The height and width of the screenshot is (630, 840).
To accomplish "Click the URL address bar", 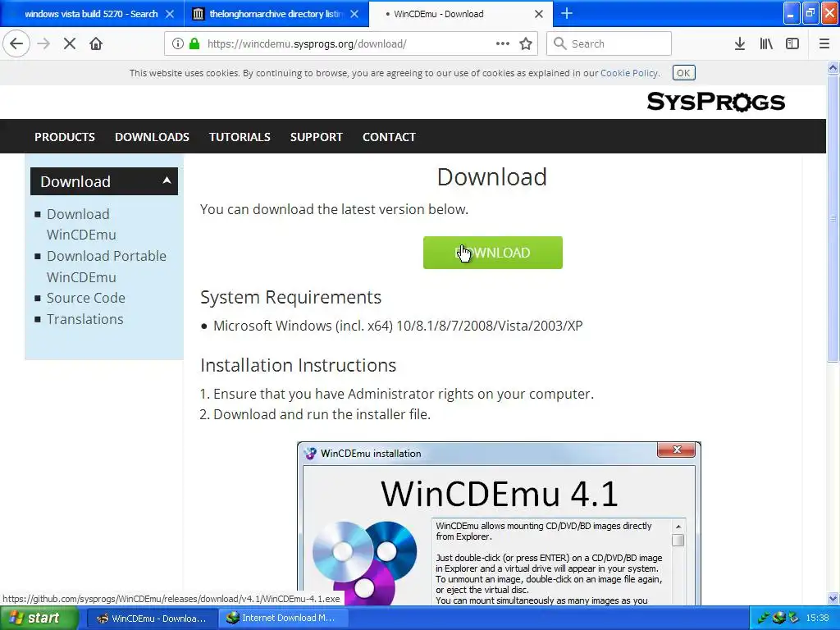I will pos(351,43).
